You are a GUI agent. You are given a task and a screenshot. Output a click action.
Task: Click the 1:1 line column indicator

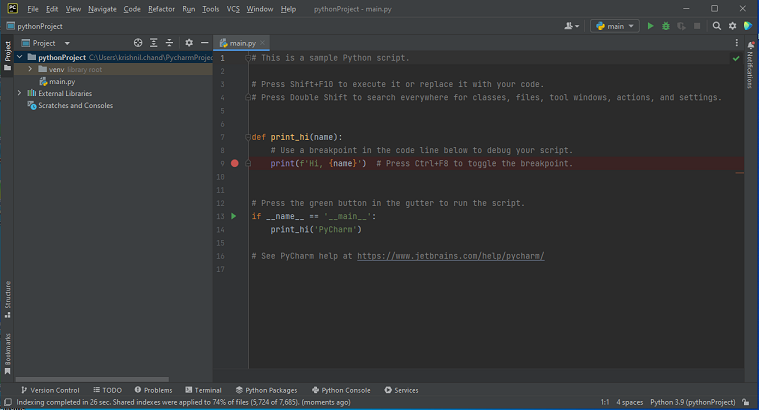coord(605,402)
